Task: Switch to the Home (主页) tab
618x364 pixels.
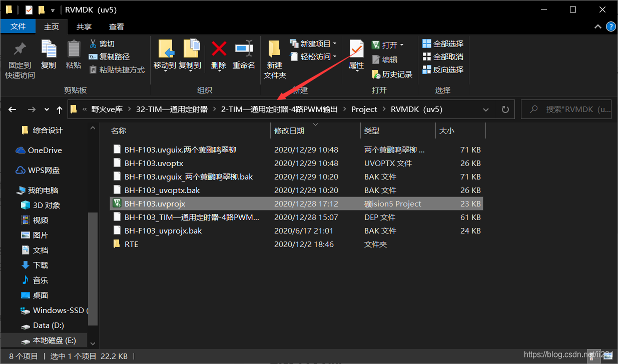Action: pyautogui.click(x=51, y=26)
